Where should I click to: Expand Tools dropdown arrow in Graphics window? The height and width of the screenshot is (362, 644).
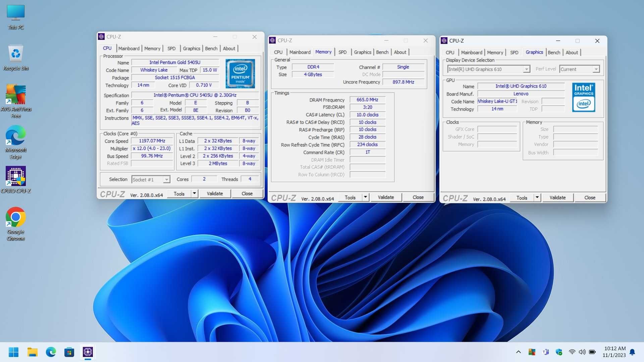(537, 198)
